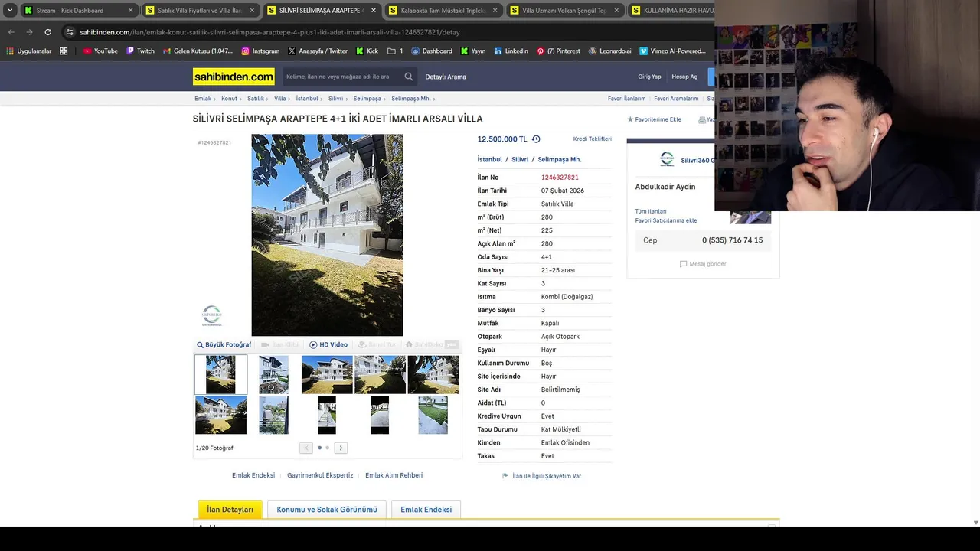
Task: Close the Stream - Kick Dashboard tab
Action: tap(131, 11)
